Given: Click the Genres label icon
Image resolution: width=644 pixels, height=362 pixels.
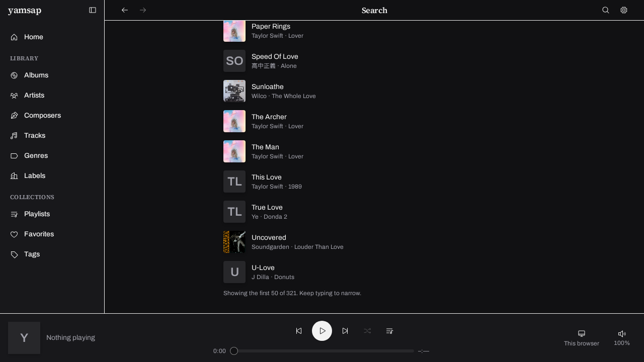Looking at the screenshot, I should (x=14, y=156).
